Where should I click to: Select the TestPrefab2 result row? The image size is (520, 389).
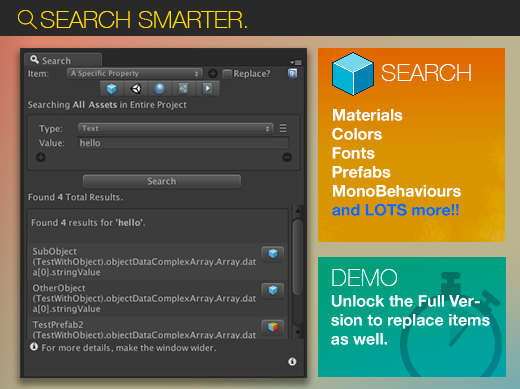(x=158, y=328)
